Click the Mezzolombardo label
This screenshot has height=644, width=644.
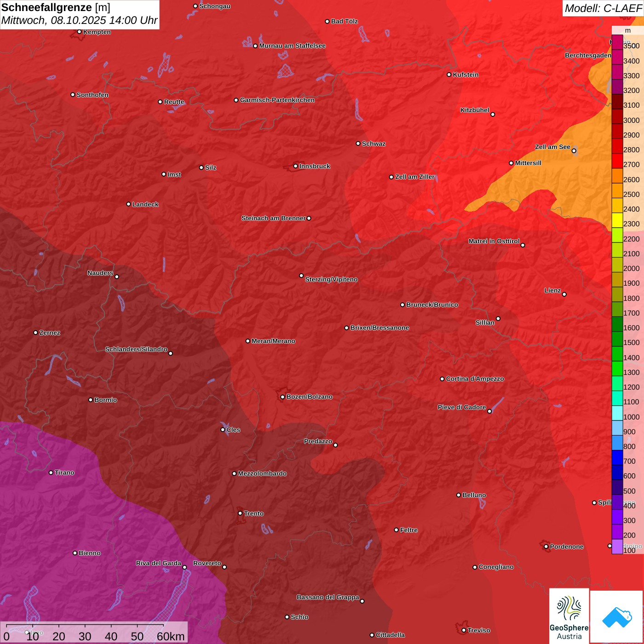tap(262, 474)
